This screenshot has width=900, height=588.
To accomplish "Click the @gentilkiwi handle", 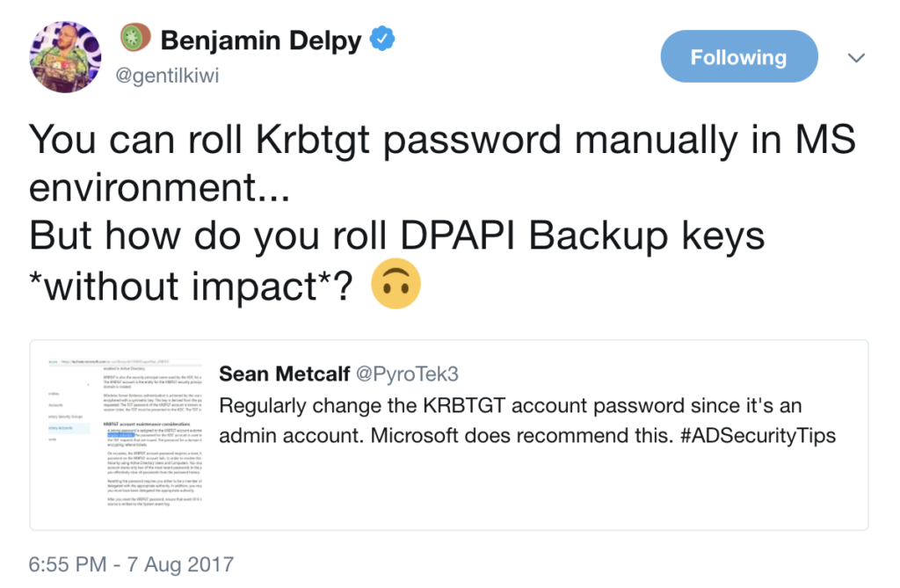I will (x=169, y=75).
